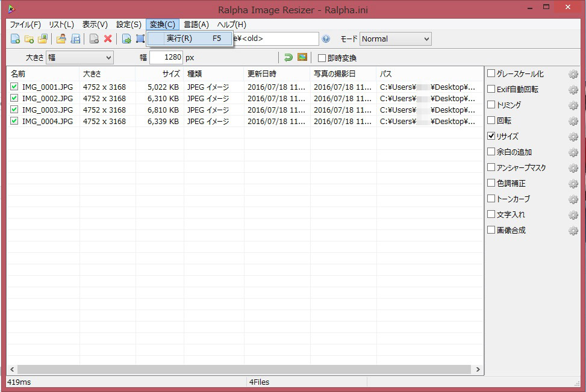Toggle the 即時変換 checkbox
The width and height of the screenshot is (586, 392).
pyautogui.click(x=322, y=58)
